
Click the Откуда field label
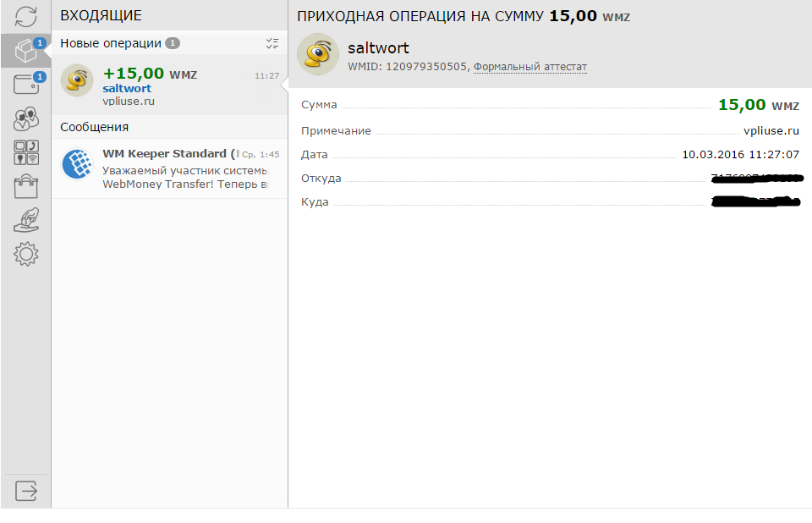click(321, 179)
